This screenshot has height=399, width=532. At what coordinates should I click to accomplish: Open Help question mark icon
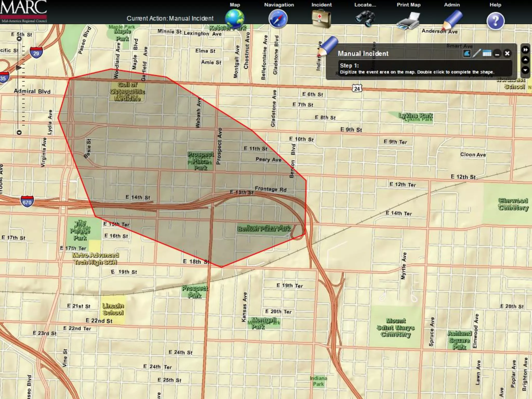click(x=495, y=21)
